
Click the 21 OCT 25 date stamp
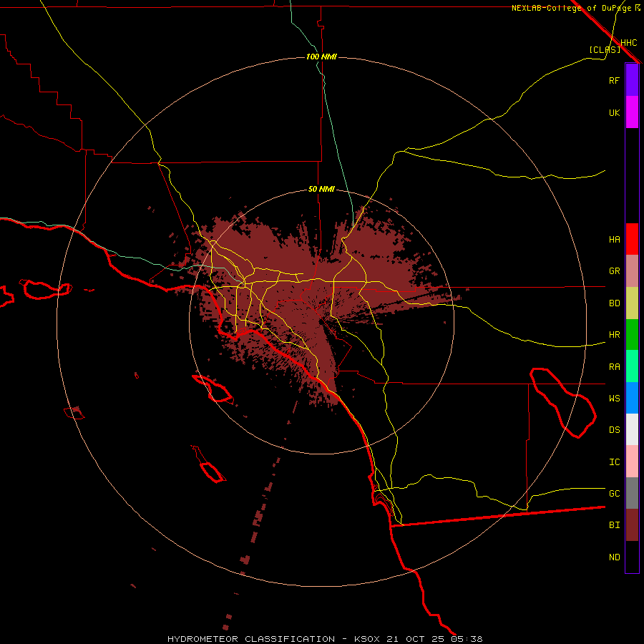click(x=416, y=639)
